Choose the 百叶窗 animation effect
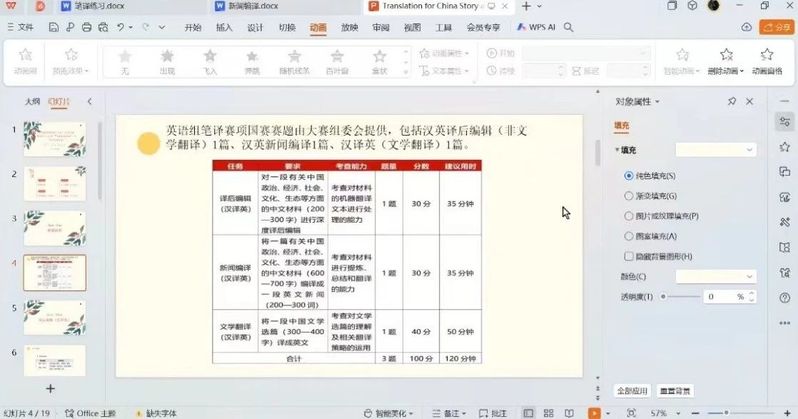 click(x=337, y=60)
